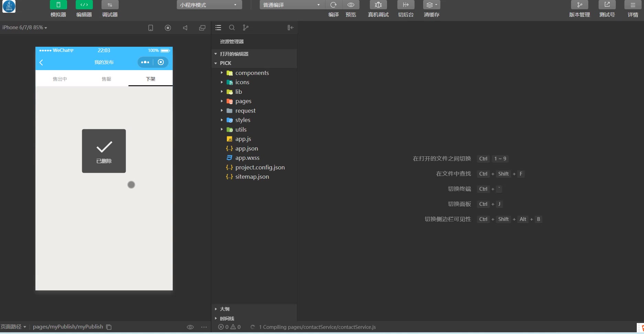
Task: Expand the pages folder
Action: point(254,101)
